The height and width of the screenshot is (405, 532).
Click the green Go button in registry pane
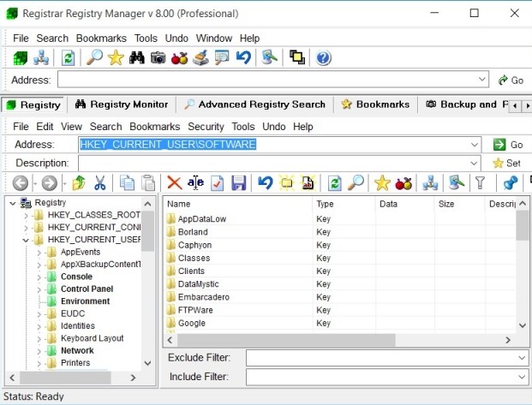pos(508,145)
